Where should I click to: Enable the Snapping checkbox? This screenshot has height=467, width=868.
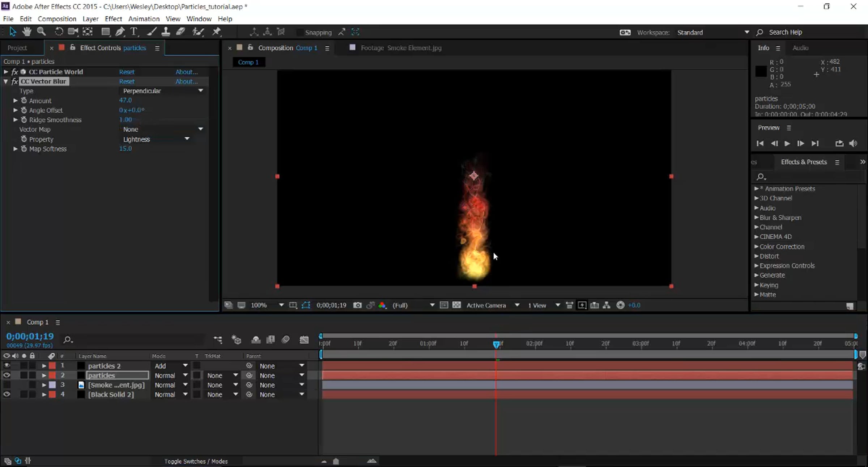click(299, 33)
